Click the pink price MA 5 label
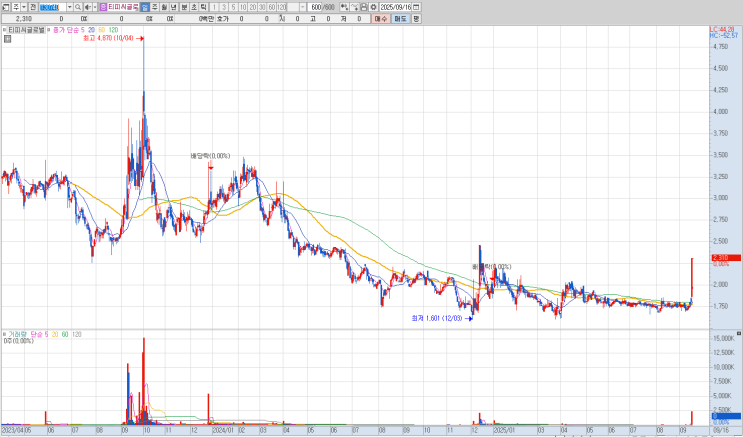The height and width of the screenshot is (437, 743). click(82, 29)
